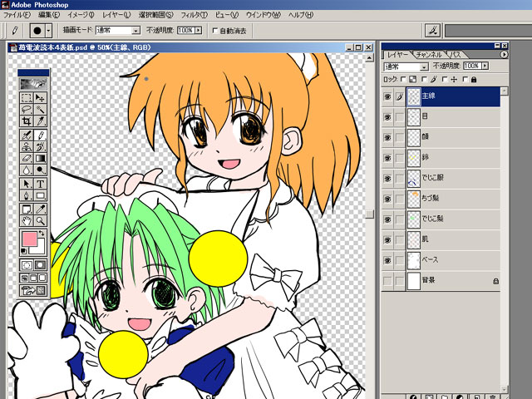The height and width of the screenshot is (399, 532).
Task: Click the white background color swatch
Action: (x=41, y=249)
